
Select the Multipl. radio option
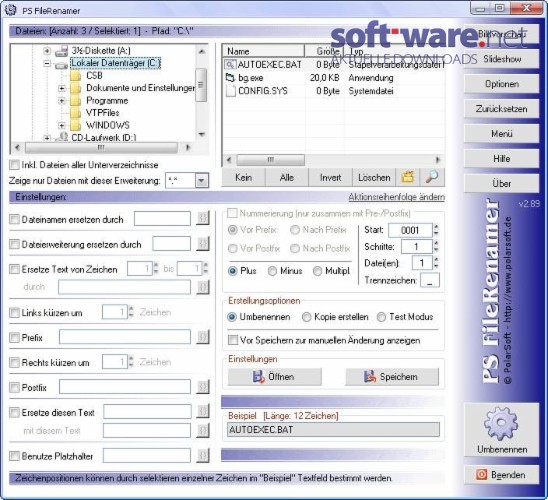[317, 271]
